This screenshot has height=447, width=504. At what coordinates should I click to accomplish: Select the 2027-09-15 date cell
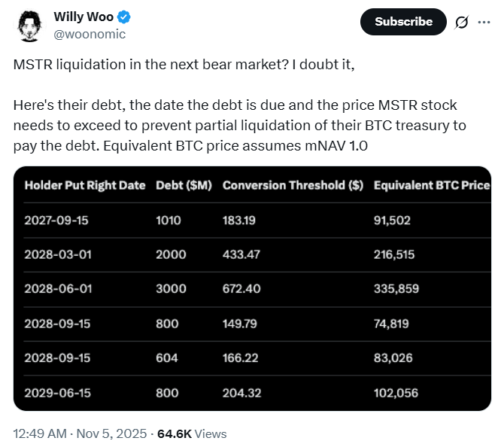pos(57,220)
